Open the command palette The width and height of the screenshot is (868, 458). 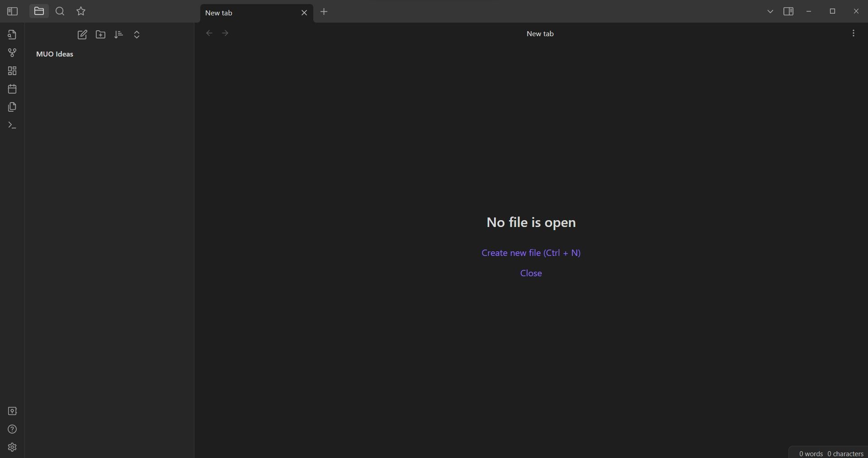point(12,125)
